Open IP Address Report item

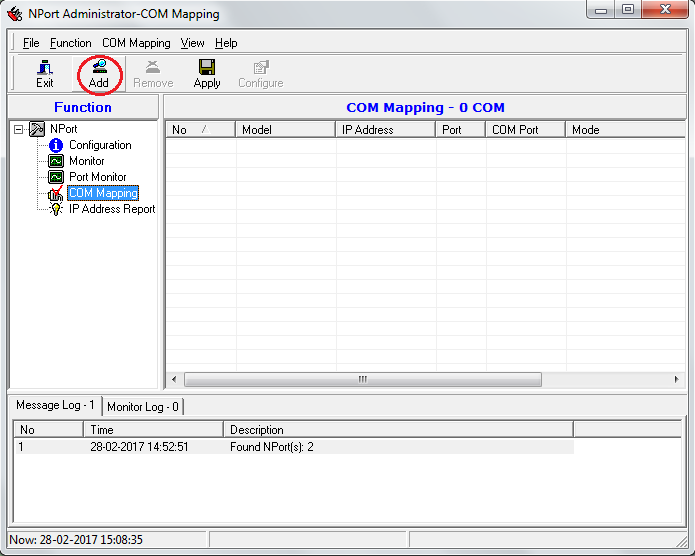pos(111,209)
